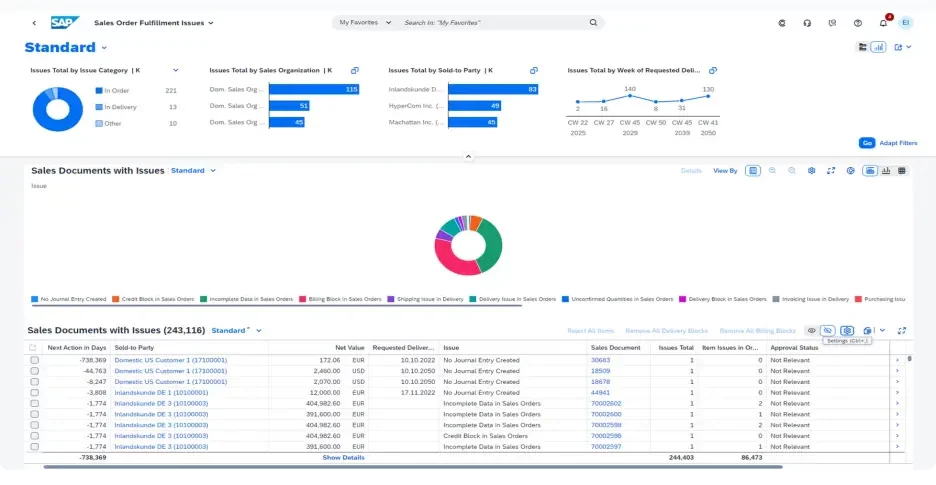Click Incomplete Data in Sales Orders legend swatch
Screen dimensions: 936x485
point(204,299)
